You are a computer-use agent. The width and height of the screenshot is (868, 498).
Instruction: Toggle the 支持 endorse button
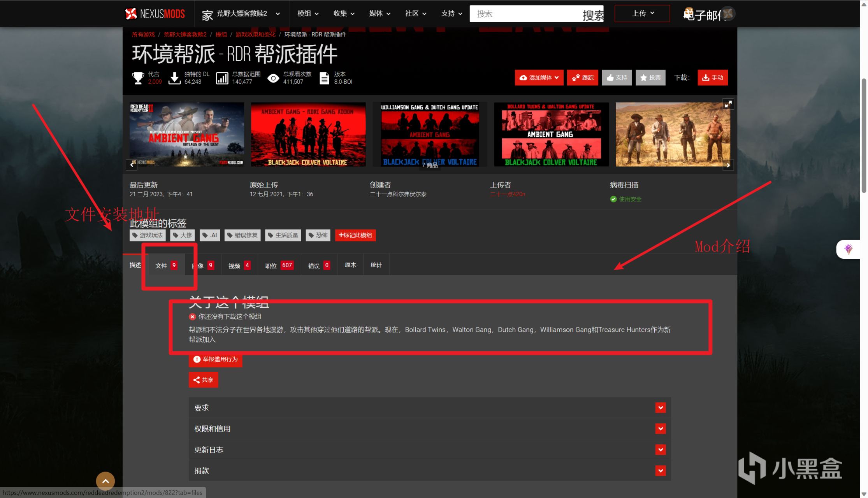click(x=617, y=77)
